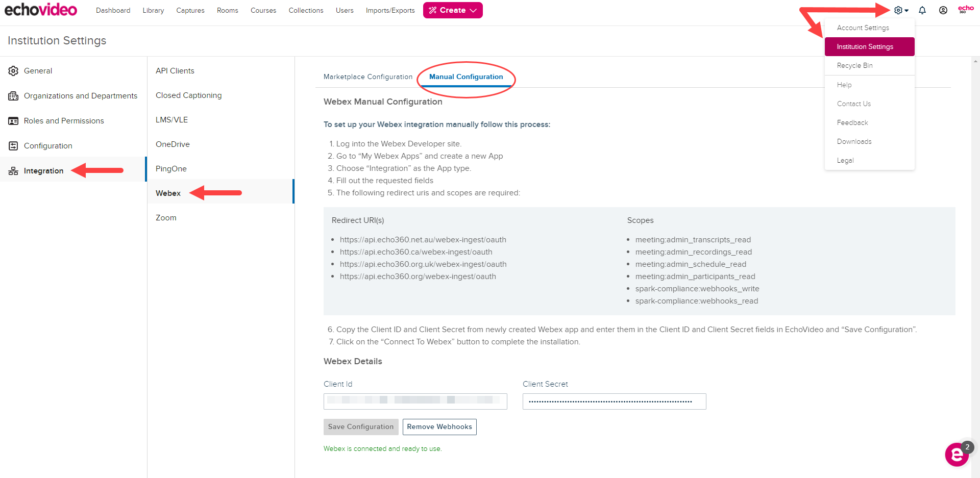Select the General settings gear icon
The image size is (980, 478).
(13, 70)
